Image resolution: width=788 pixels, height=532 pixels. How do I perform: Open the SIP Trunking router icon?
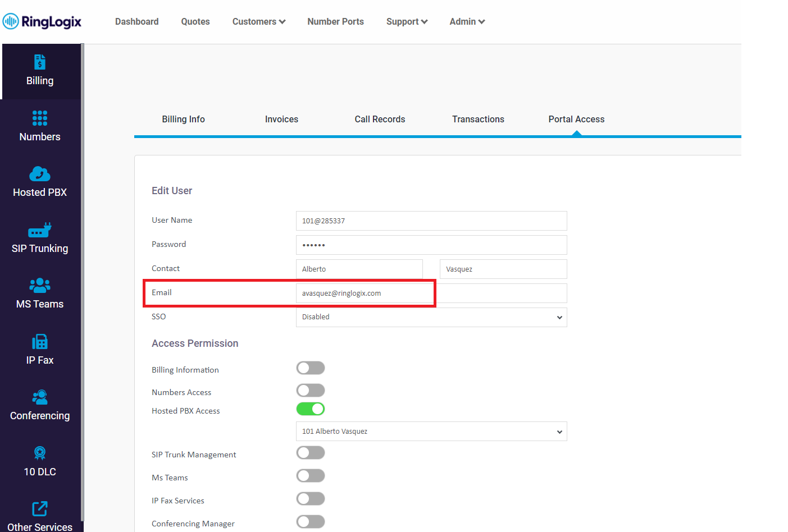(x=40, y=230)
